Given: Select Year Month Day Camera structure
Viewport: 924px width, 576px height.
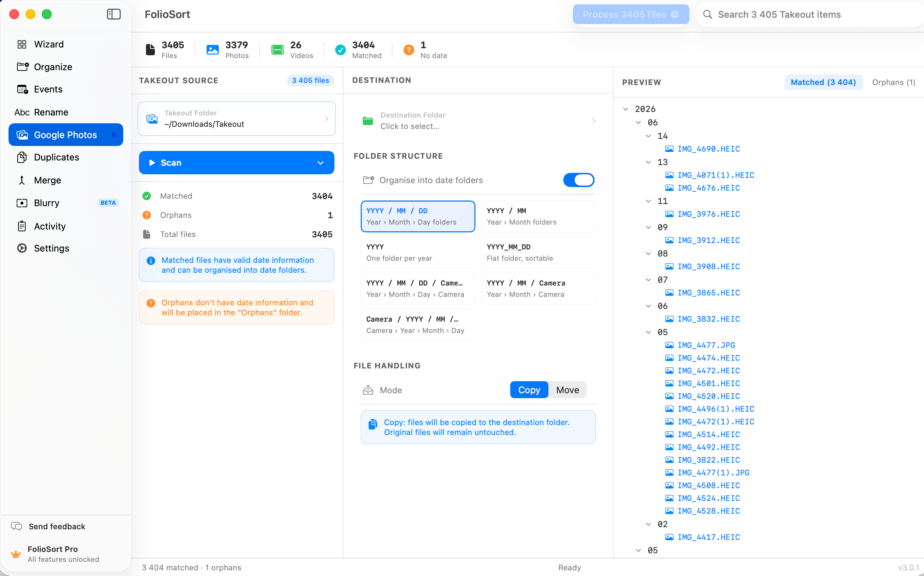Looking at the screenshot, I should point(418,289).
